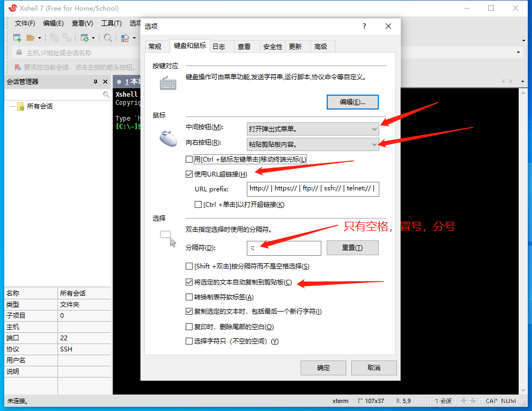Select the 1 本地 terminal tab
The width and height of the screenshot is (532, 411).
pyautogui.click(x=128, y=82)
